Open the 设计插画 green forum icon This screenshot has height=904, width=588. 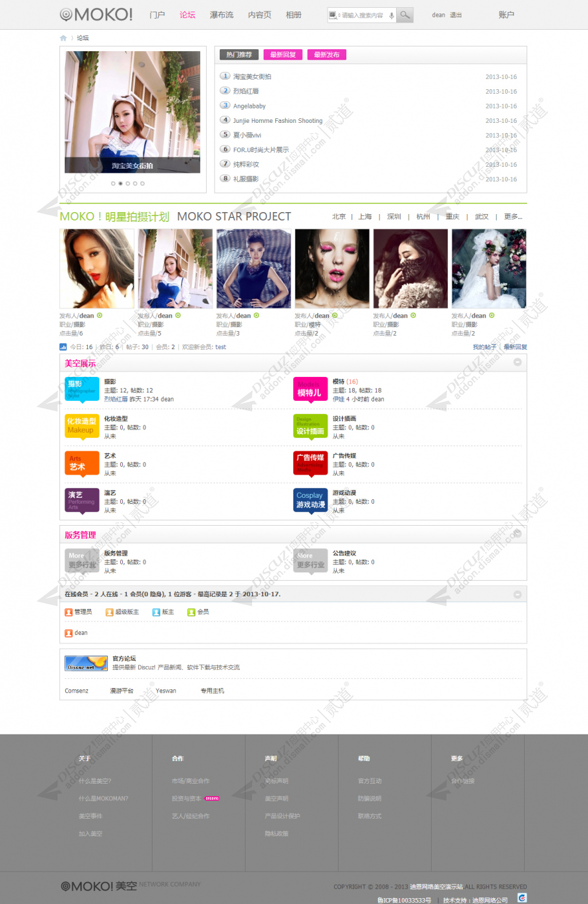pyautogui.click(x=310, y=427)
